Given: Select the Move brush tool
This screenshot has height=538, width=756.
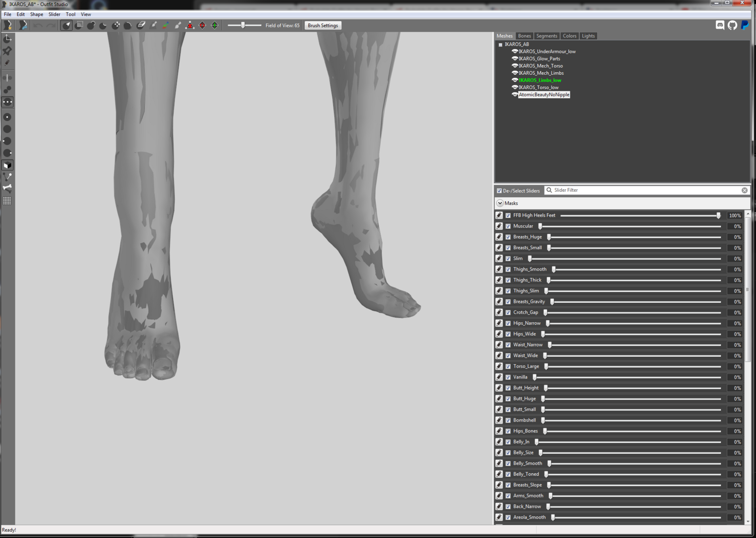Looking at the screenshot, I should (x=116, y=25).
